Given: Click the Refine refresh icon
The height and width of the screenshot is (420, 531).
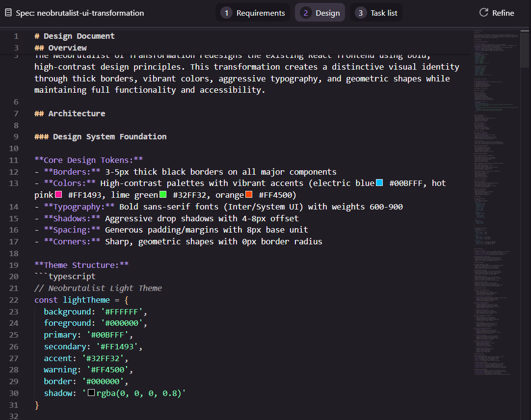Looking at the screenshot, I should [x=484, y=13].
